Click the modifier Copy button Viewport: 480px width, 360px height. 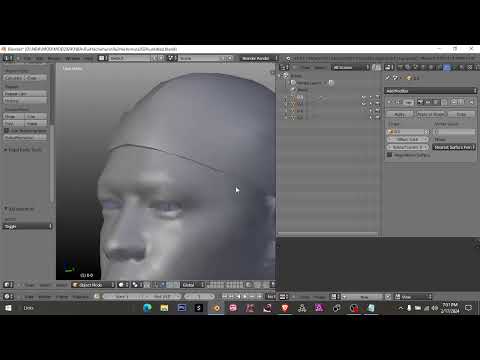461,114
